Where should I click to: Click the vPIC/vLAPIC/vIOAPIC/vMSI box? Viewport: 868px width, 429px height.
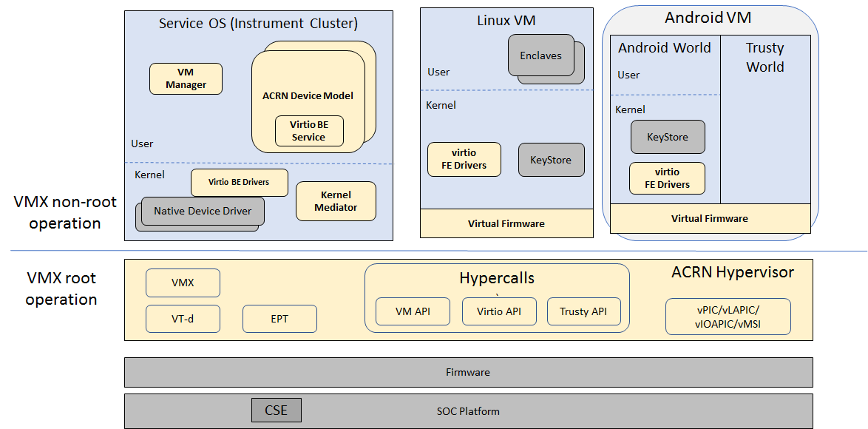pyautogui.click(x=728, y=316)
